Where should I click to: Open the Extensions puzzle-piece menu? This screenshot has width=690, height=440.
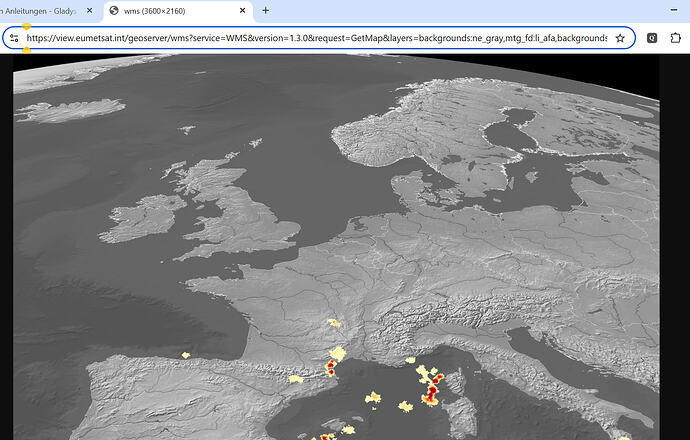pos(675,38)
